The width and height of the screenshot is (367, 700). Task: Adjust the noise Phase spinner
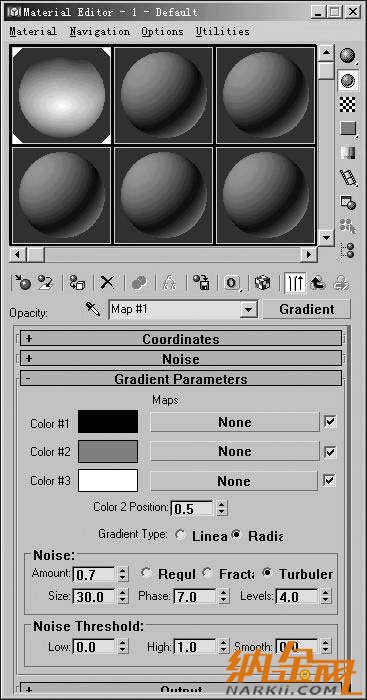pos(224,596)
